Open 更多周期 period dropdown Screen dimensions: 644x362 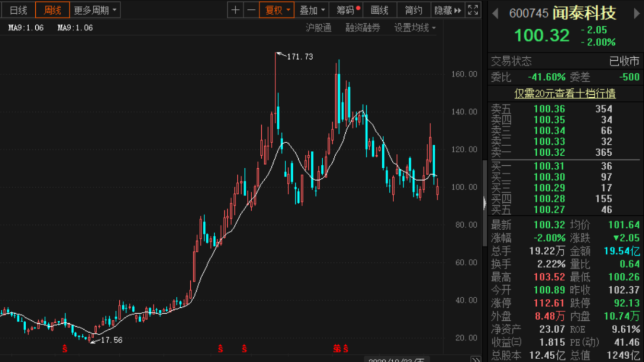[95, 10]
